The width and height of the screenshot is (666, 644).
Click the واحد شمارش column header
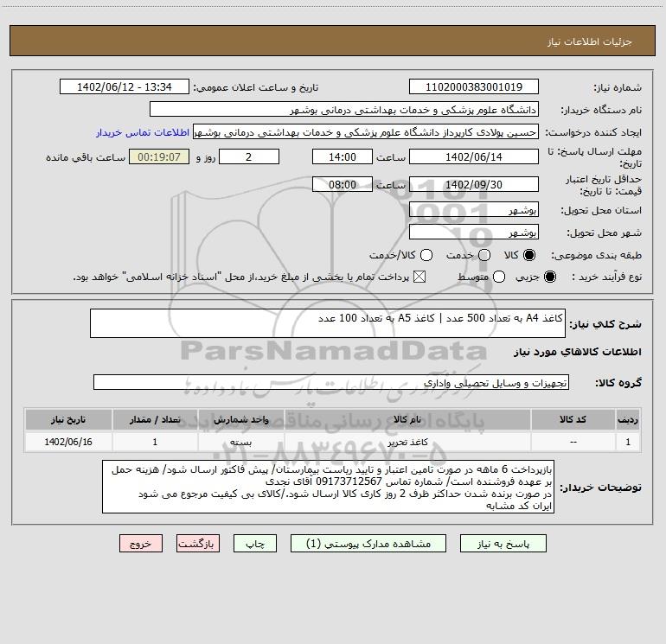240,419
